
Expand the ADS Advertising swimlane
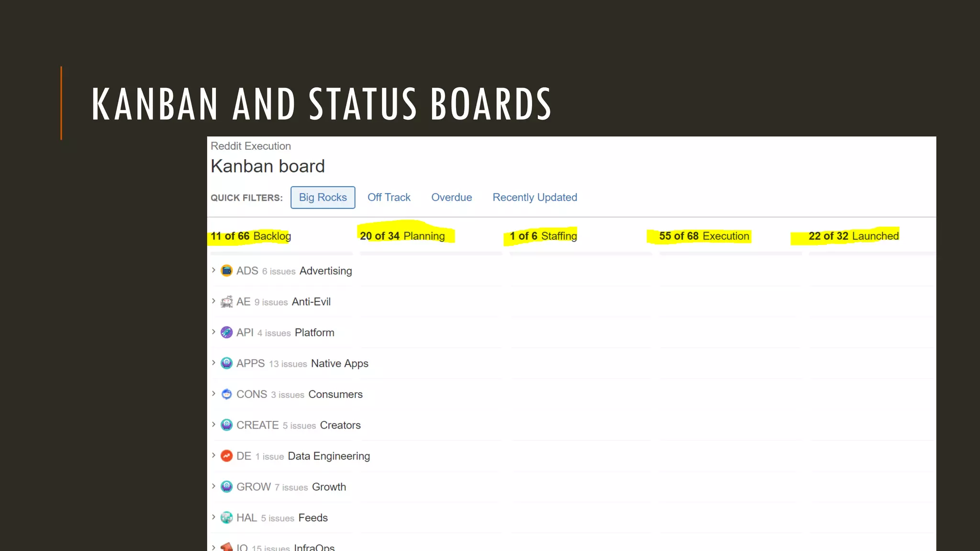(x=213, y=270)
